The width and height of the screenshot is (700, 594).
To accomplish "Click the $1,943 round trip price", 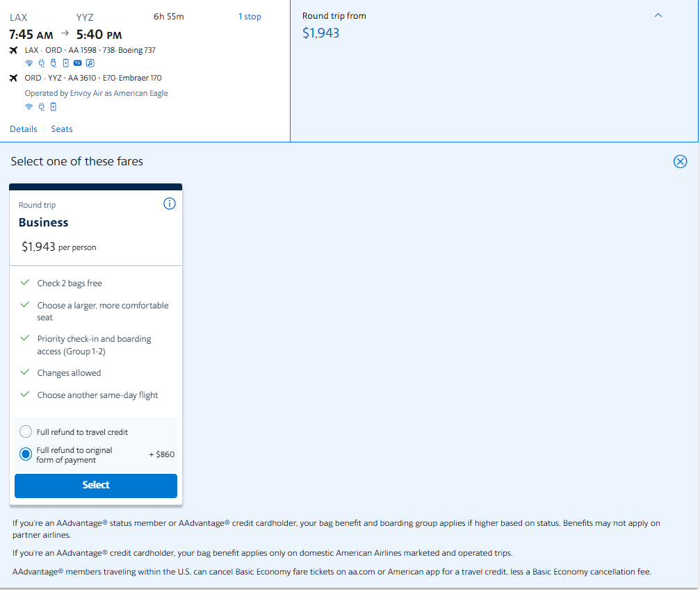I will click(x=320, y=33).
